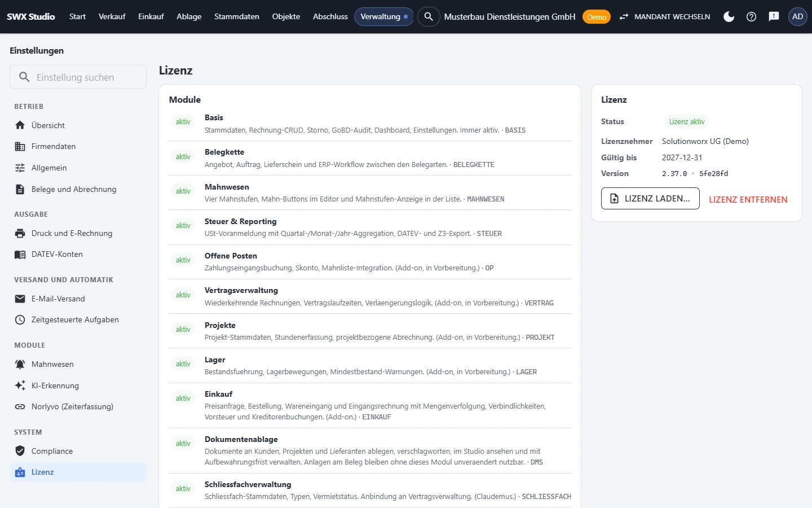
Task: Click the home icon next to Übersicht
Action: pos(20,125)
